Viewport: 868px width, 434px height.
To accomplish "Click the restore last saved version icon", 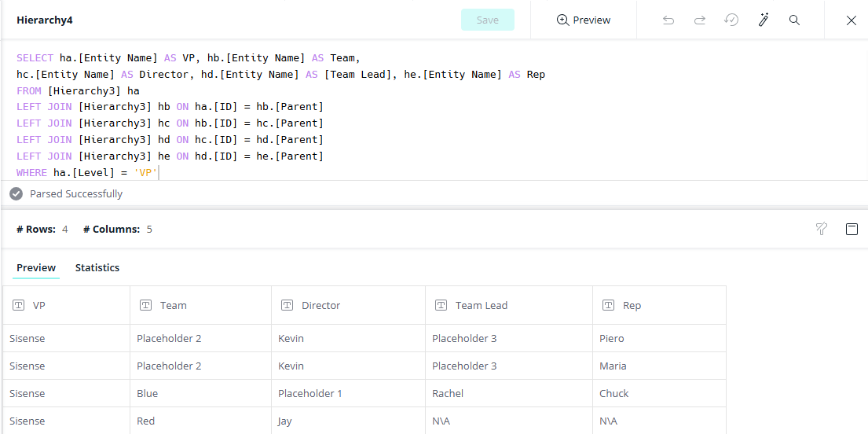I will [731, 20].
